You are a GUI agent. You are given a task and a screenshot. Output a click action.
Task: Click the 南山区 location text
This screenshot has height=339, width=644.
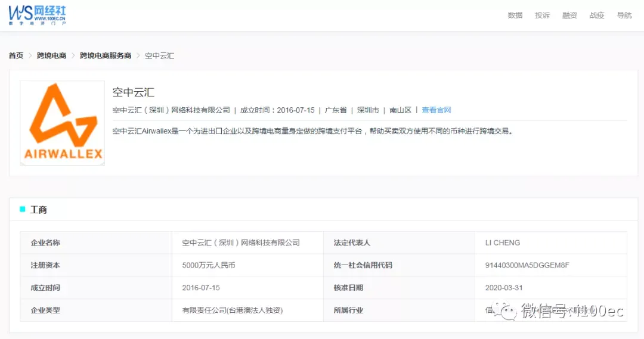(x=401, y=110)
